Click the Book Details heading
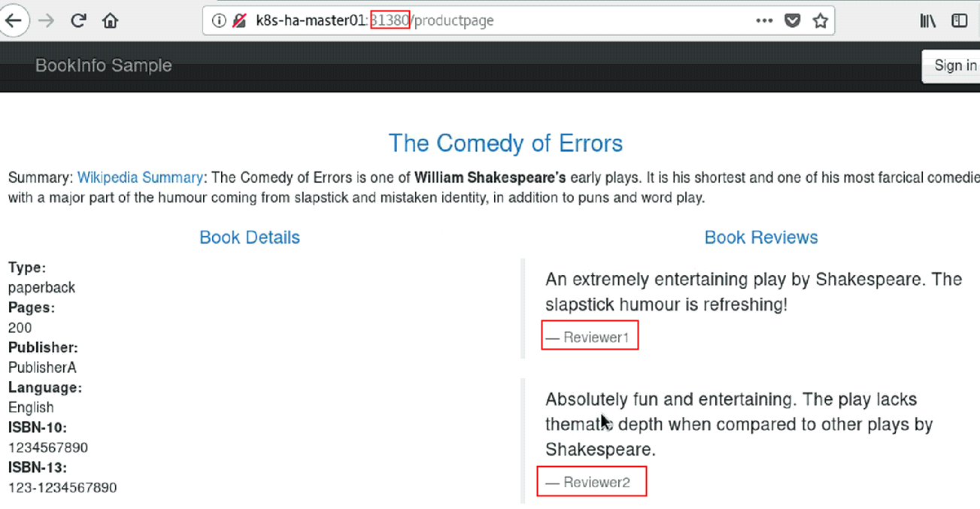This screenshot has height=509, width=980. [250, 238]
